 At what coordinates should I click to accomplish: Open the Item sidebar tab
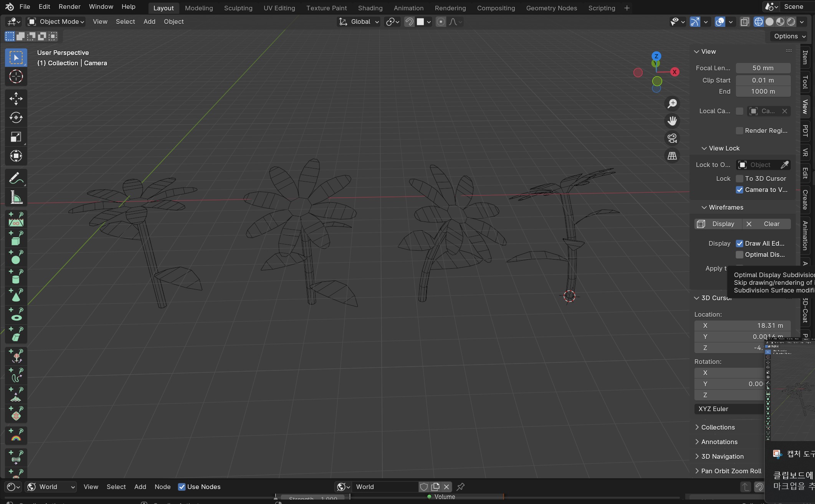[805, 58]
